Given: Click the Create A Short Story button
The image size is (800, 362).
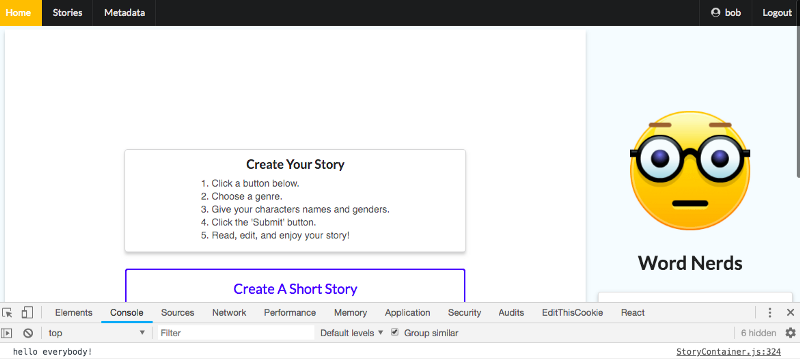Looking at the screenshot, I should tap(295, 286).
